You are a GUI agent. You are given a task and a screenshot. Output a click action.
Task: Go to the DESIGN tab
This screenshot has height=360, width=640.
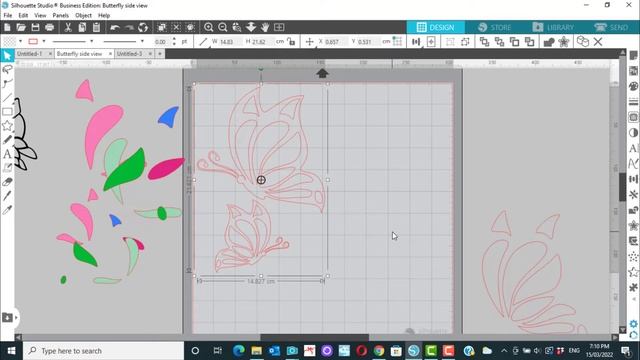[x=436, y=27]
